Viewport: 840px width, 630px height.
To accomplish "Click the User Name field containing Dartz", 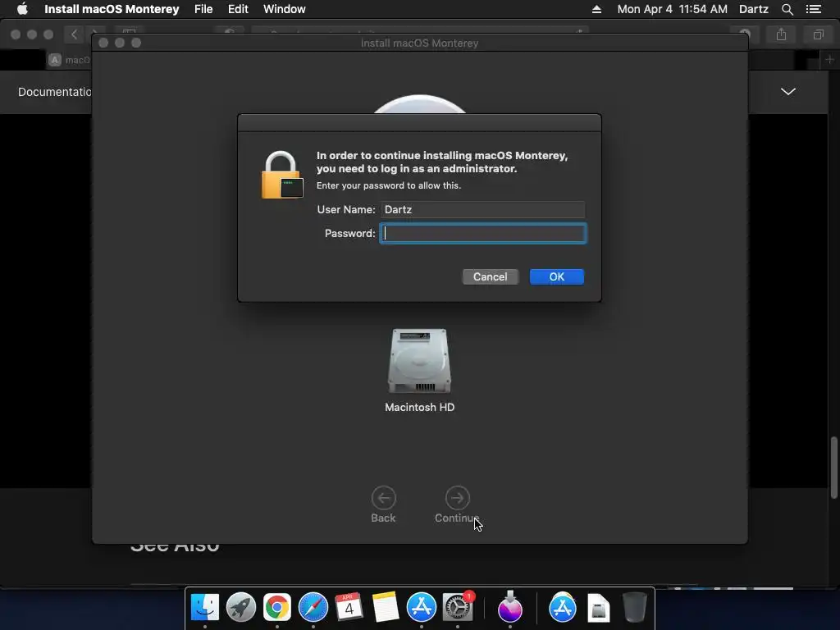I will pos(483,209).
